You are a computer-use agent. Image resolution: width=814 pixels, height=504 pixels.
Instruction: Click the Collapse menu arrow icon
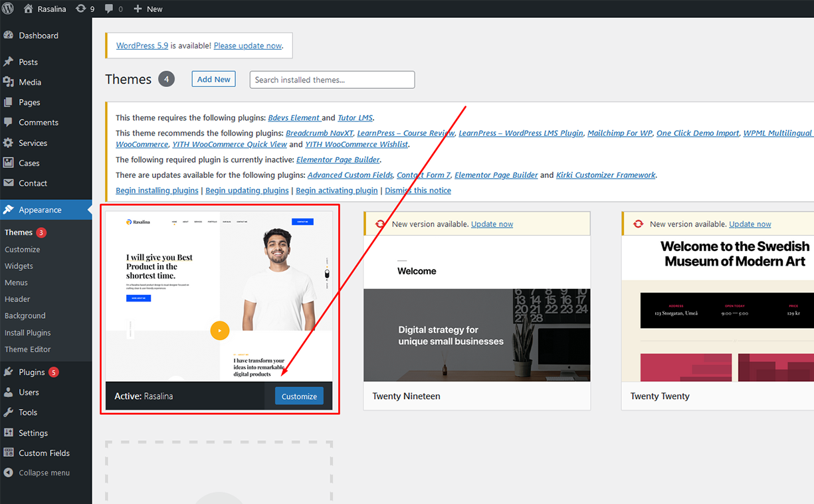tap(9, 473)
